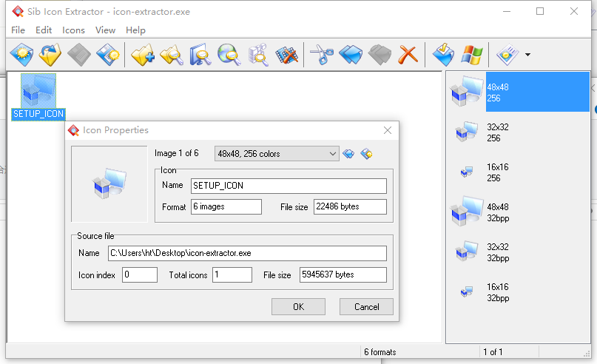Click the red X delete icon
Viewport: 597px width, 364px height.
coord(408,55)
